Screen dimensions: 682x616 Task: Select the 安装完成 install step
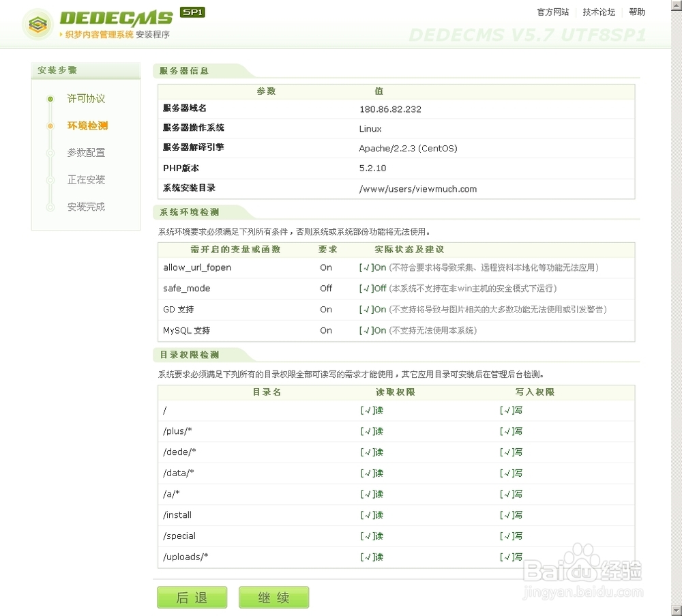[x=86, y=207]
